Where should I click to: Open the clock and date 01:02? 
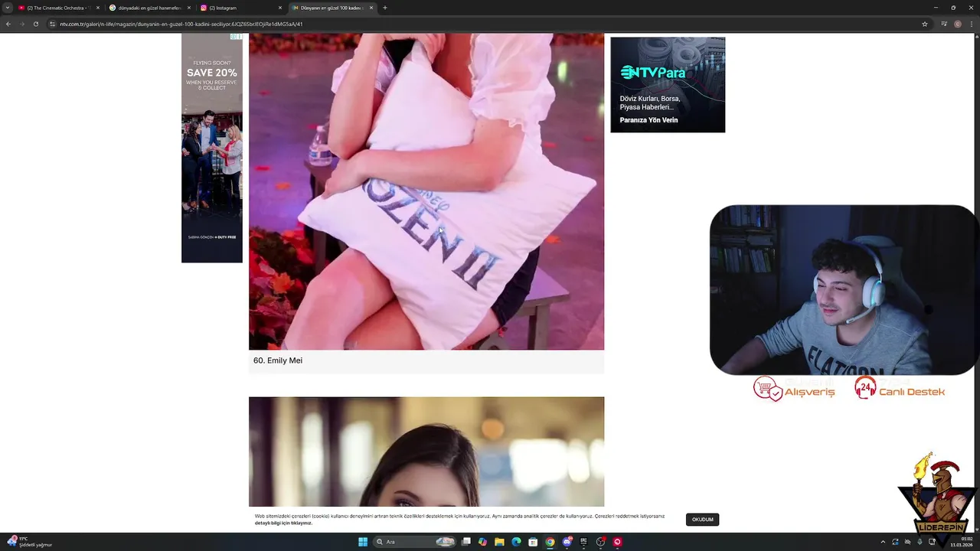(x=962, y=542)
